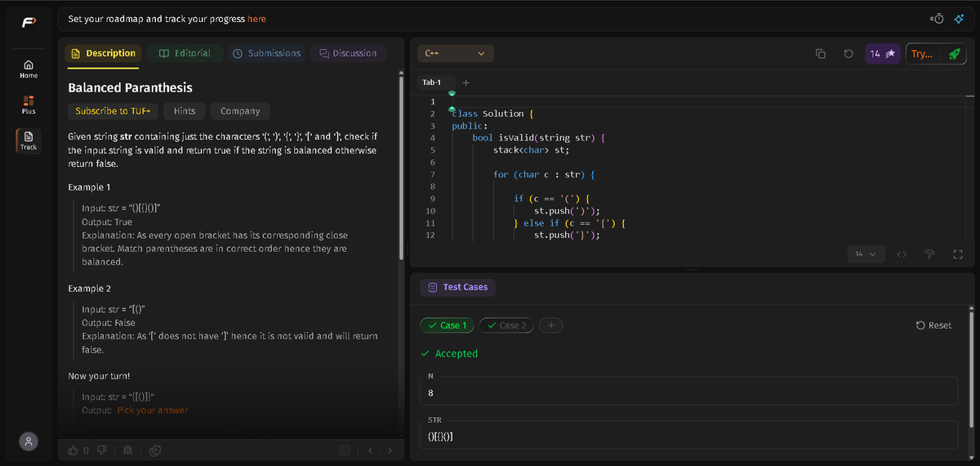Click the blue sparkle AI icon
Image resolution: width=980 pixels, height=466 pixels.
coord(959,19)
